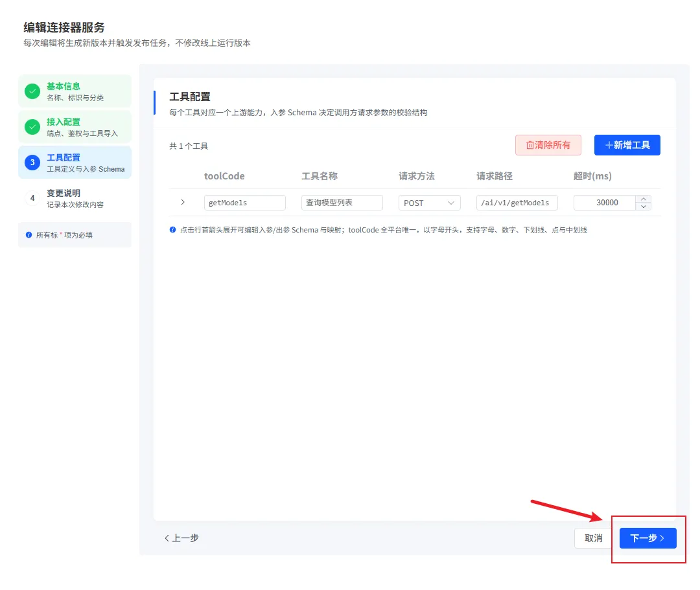Go to the 接入配置 step

[x=75, y=127]
